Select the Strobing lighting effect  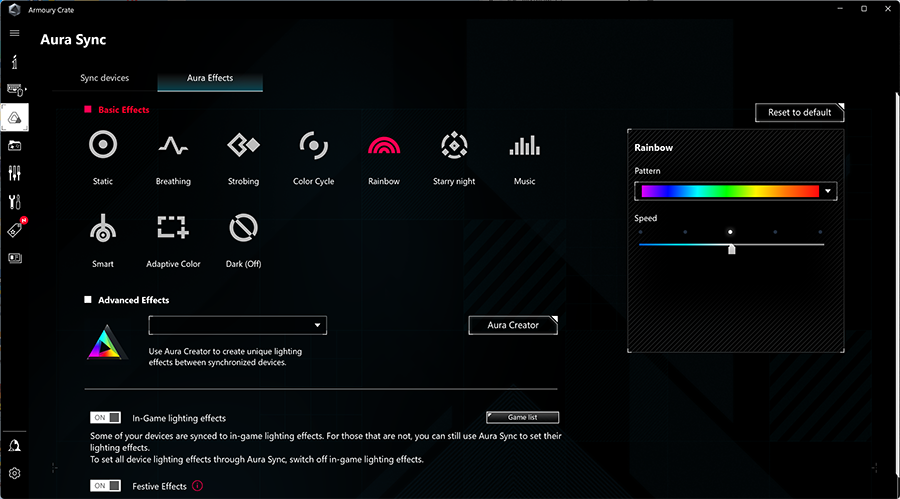[x=243, y=146]
